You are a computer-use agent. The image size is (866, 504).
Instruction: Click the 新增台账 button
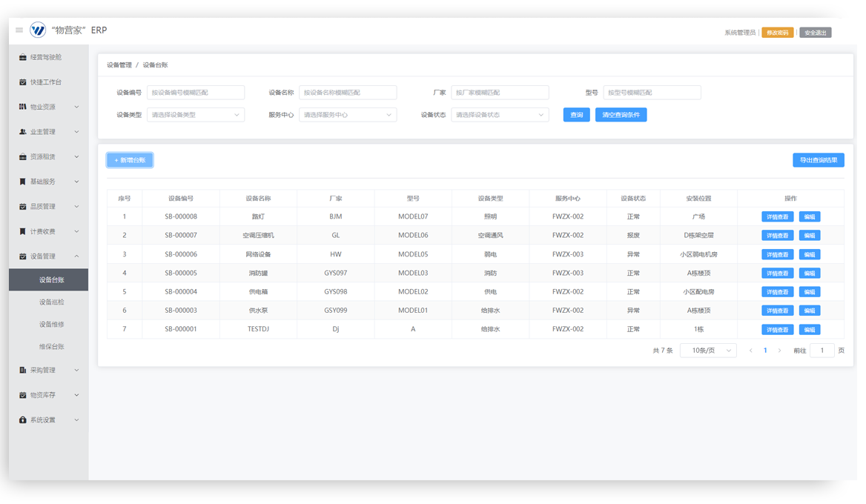(130, 160)
